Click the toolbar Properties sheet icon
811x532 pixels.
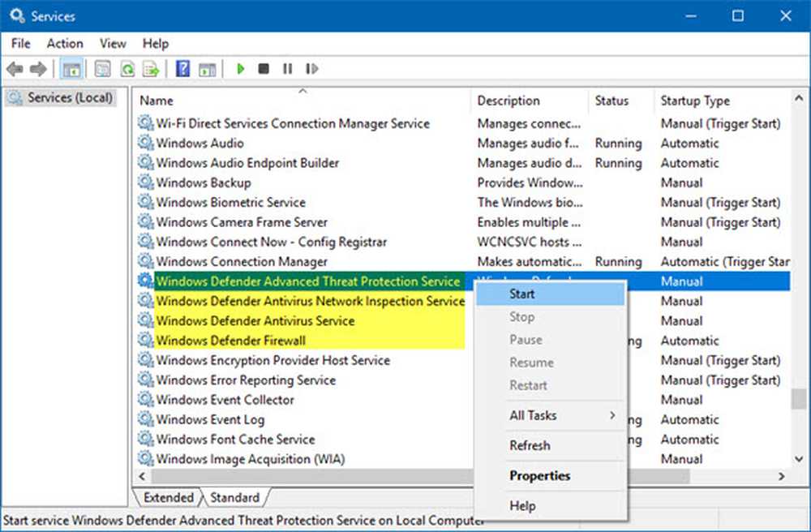(102, 69)
